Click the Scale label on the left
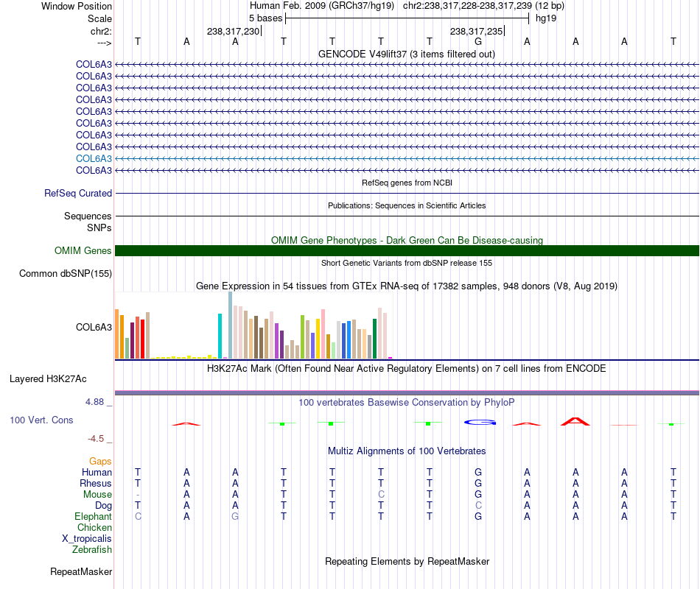700x589 pixels. point(99,18)
